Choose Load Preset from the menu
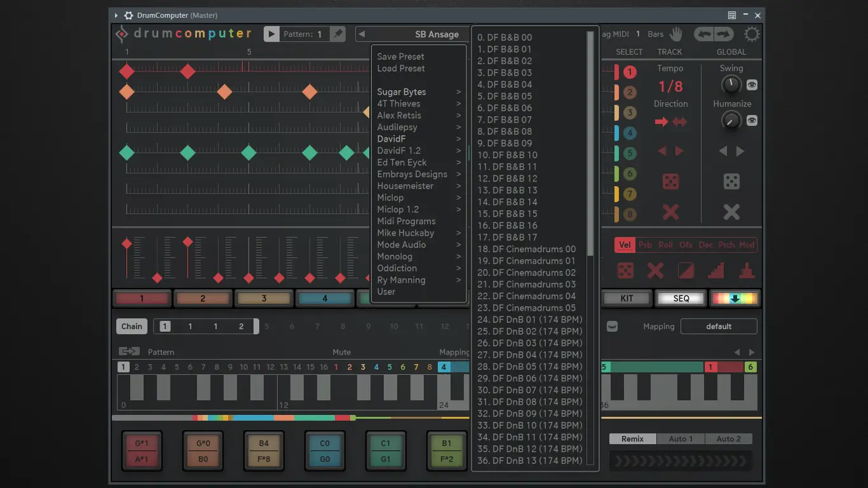The image size is (868, 488). pyautogui.click(x=401, y=69)
